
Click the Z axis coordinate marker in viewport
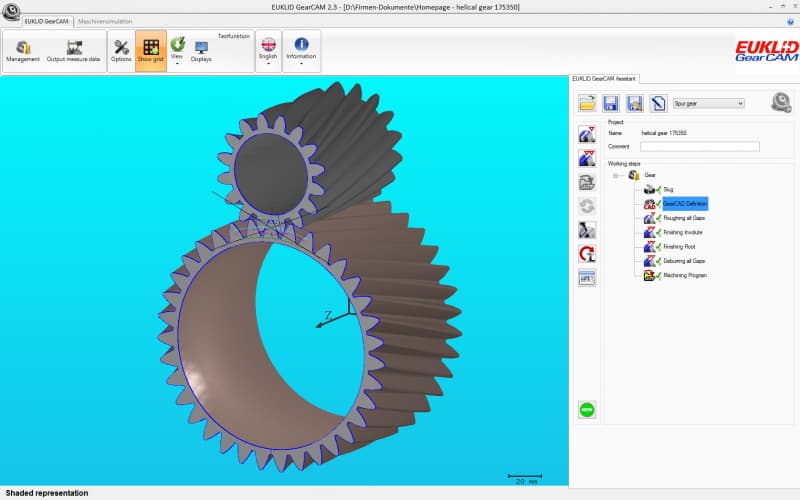[329, 315]
